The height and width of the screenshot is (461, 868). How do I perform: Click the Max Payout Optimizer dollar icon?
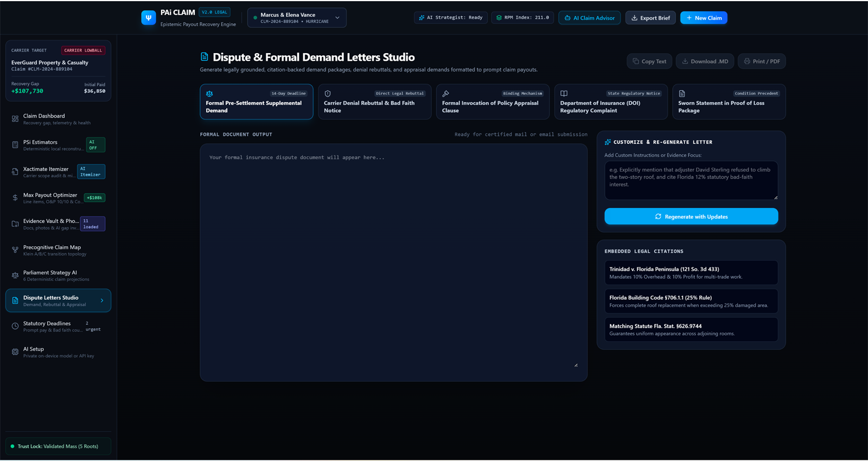point(15,198)
